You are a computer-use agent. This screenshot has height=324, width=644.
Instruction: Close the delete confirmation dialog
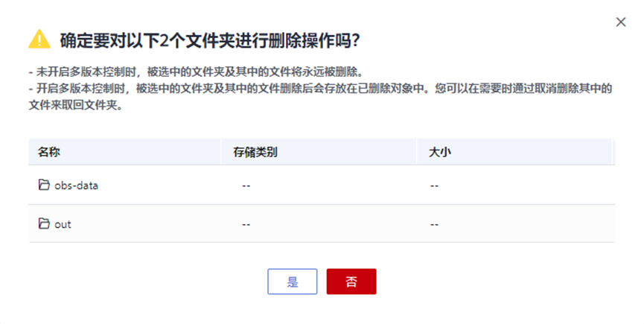click(x=621, y=22)
